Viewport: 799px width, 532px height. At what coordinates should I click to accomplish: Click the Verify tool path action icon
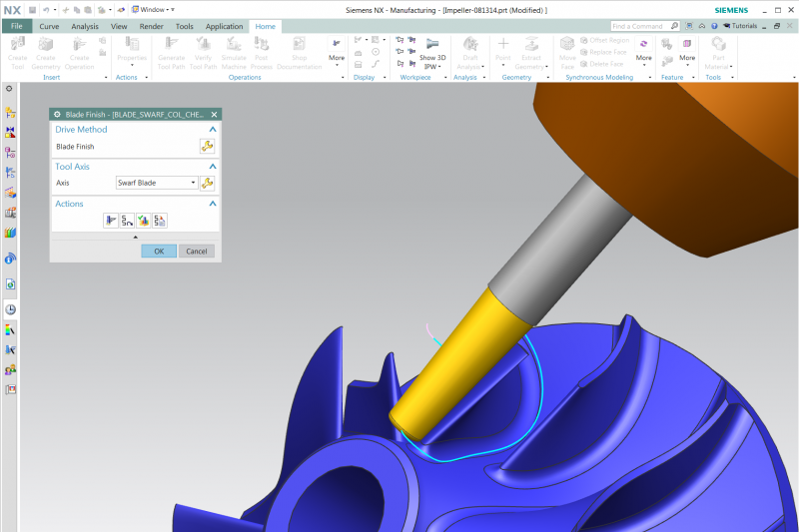pos(143,221)
